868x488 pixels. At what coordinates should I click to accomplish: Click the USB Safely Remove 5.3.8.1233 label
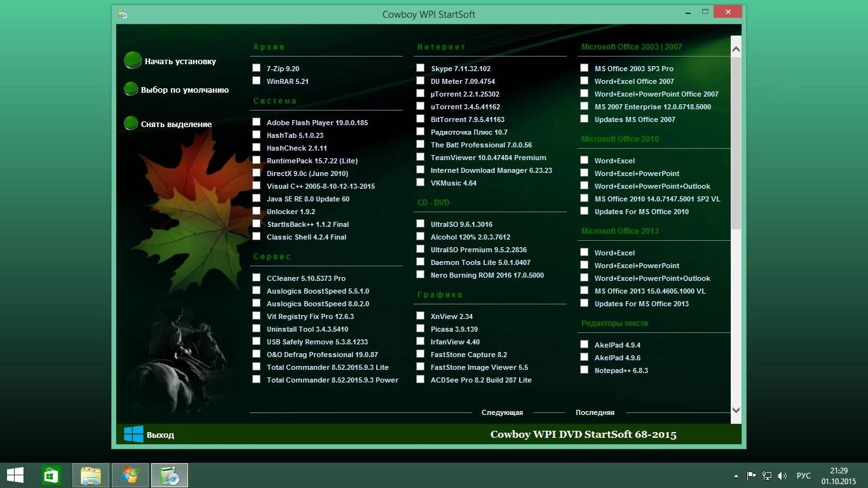[317, 342]
